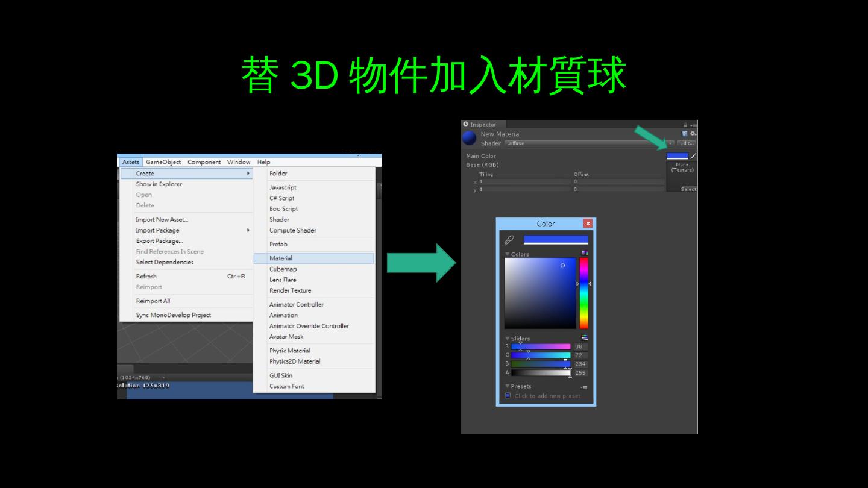
Task: Open the material help book icon
Action: coord(684,134)
